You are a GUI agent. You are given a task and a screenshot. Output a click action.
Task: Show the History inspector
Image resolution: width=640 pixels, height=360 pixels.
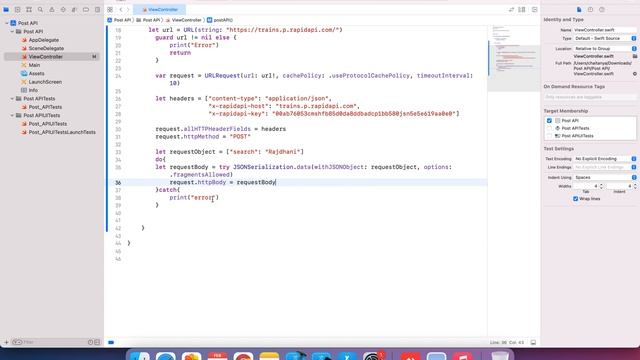coord(590,9)
